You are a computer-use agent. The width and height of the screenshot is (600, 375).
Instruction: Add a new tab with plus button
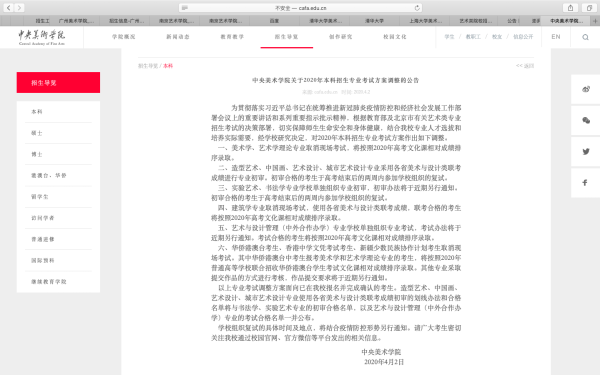coord(595,21)
